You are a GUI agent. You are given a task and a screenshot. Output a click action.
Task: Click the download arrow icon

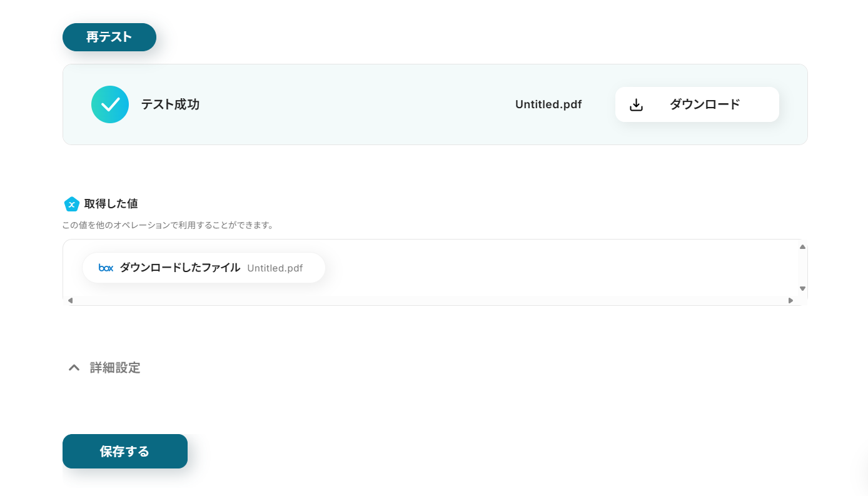[636, 104]
